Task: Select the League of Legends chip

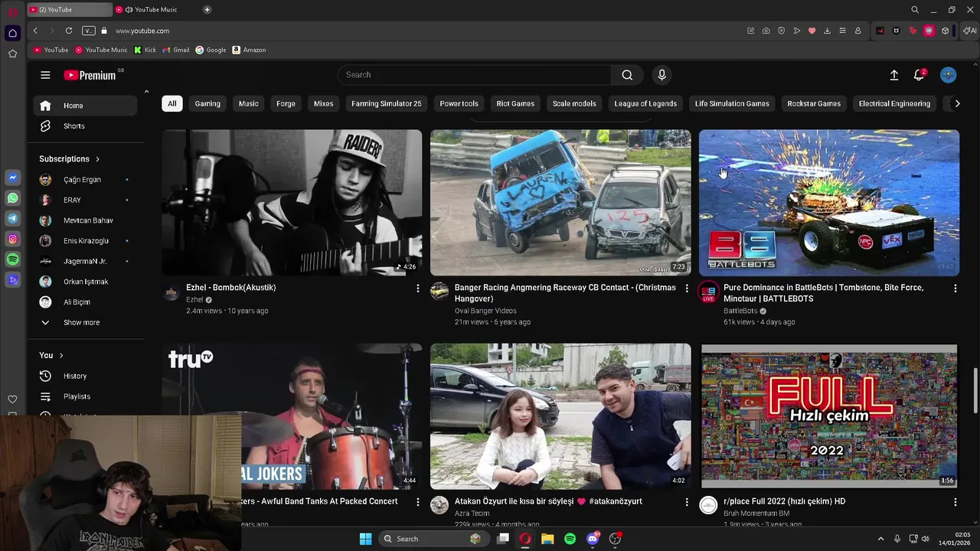Action: [645, 103]
